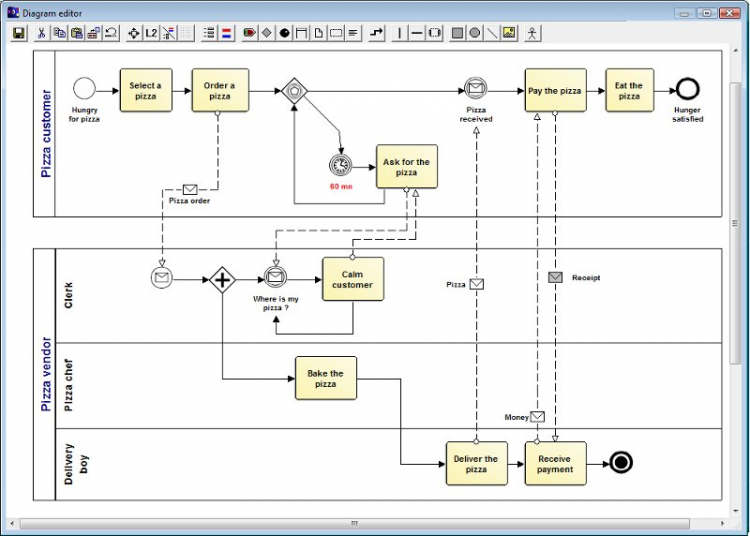Select the 'Ask for the pizza' task
This screenshot has width=750, height=536.
click(407, 166)
